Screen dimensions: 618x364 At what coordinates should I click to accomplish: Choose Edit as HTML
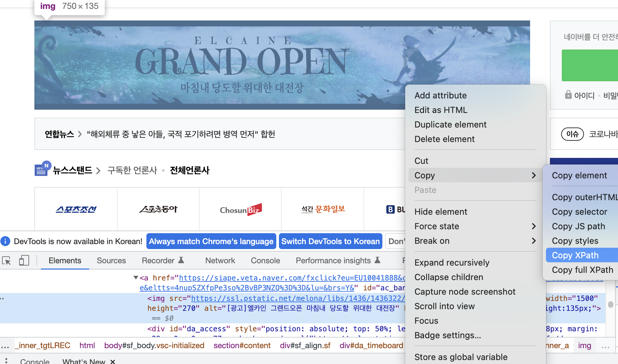(x=475, y=110)
